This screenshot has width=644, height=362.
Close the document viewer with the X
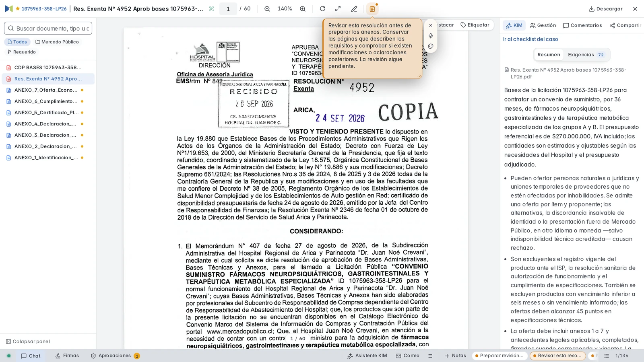pos(635,9)
